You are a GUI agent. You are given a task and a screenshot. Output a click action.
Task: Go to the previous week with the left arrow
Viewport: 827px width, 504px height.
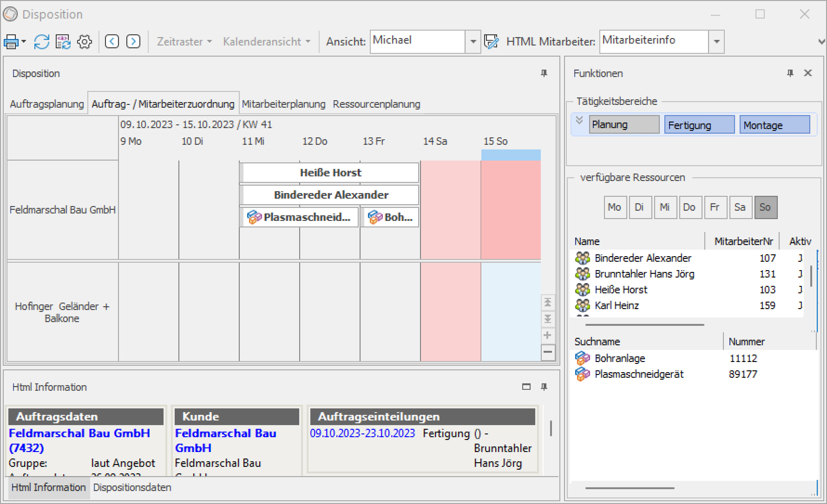112,41
